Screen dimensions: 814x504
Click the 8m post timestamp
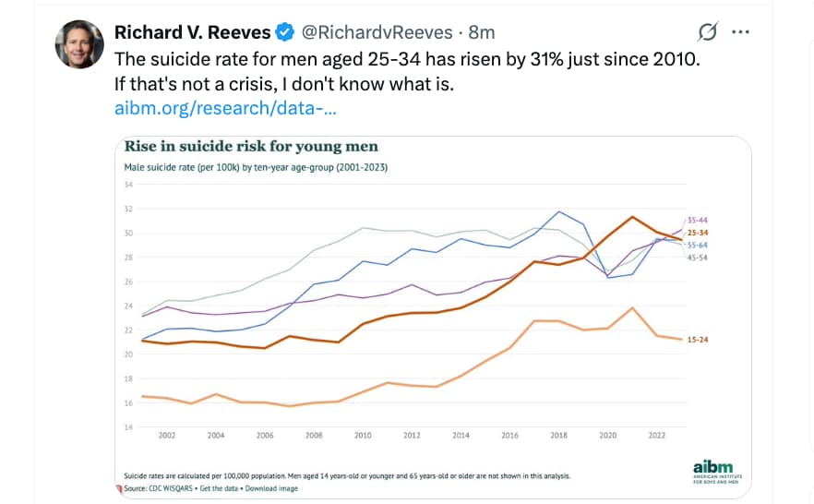click(482, 32)
